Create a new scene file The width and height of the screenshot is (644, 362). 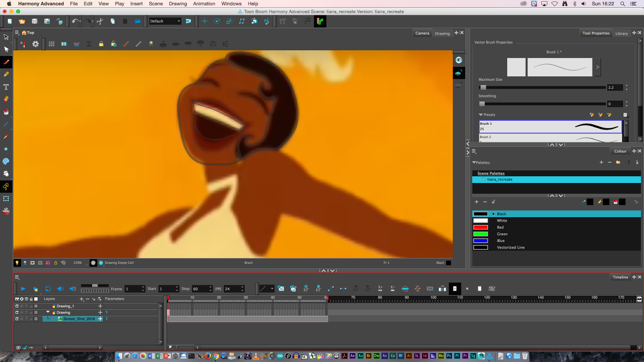point(10,21)
